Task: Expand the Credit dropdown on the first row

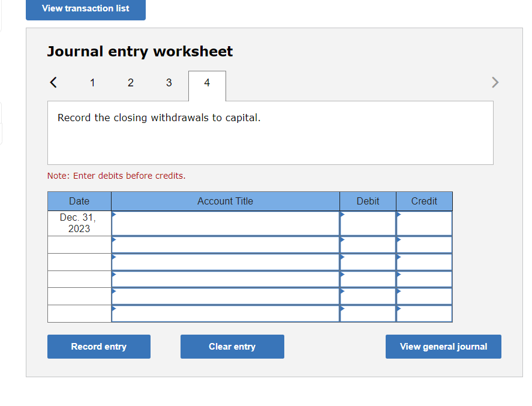Action: (398, 213)
